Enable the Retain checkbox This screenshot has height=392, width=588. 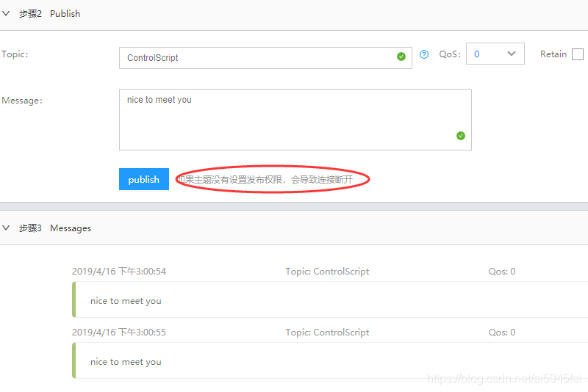(x=578, y=54)
